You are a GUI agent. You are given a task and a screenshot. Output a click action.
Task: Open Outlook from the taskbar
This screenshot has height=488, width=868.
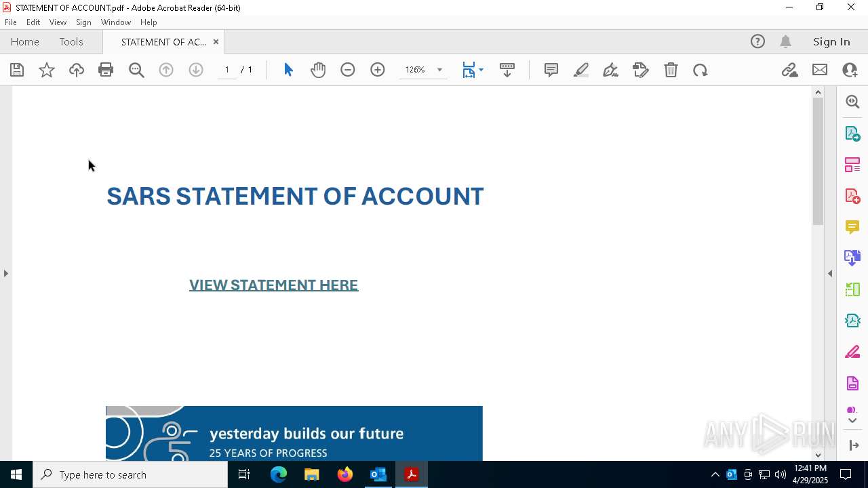(x=378, y=474)
